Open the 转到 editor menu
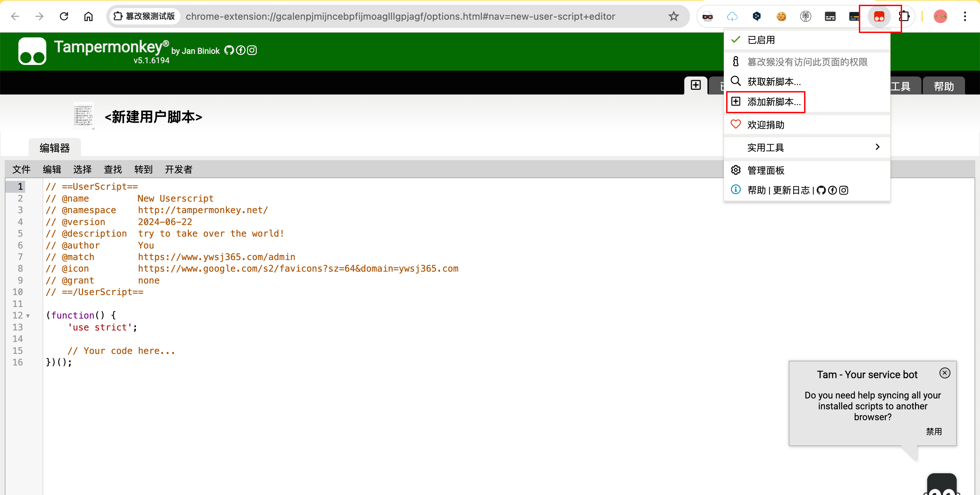The height and width of the screenshot is (495, 980). click(143, 169)
